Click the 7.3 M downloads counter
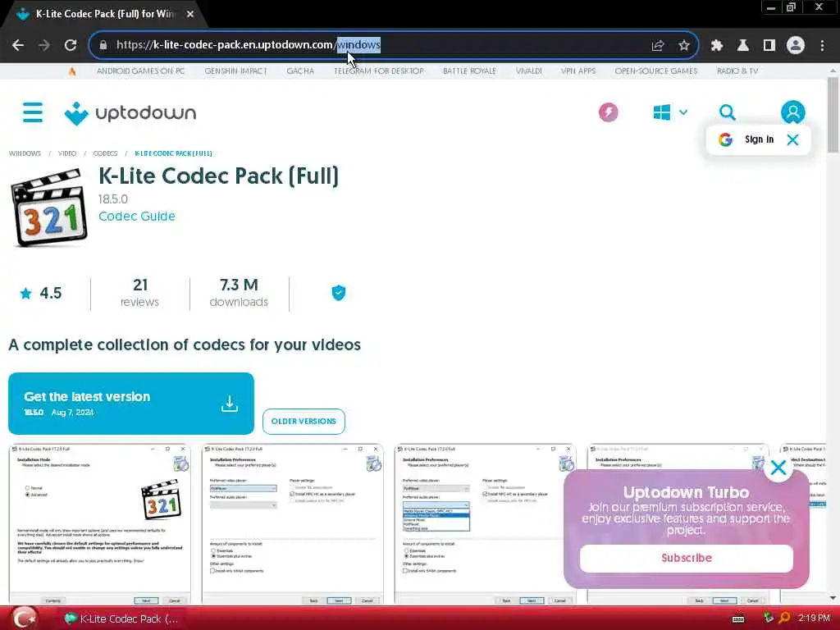This screenshot has height=630, width=840. pyautogui.click(x=239, y=293)
